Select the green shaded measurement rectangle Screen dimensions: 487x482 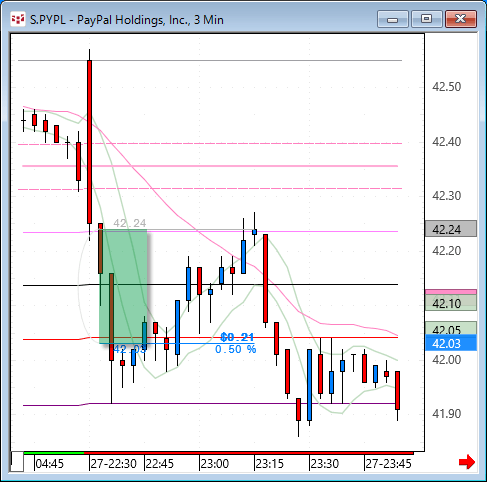[123, 287]
